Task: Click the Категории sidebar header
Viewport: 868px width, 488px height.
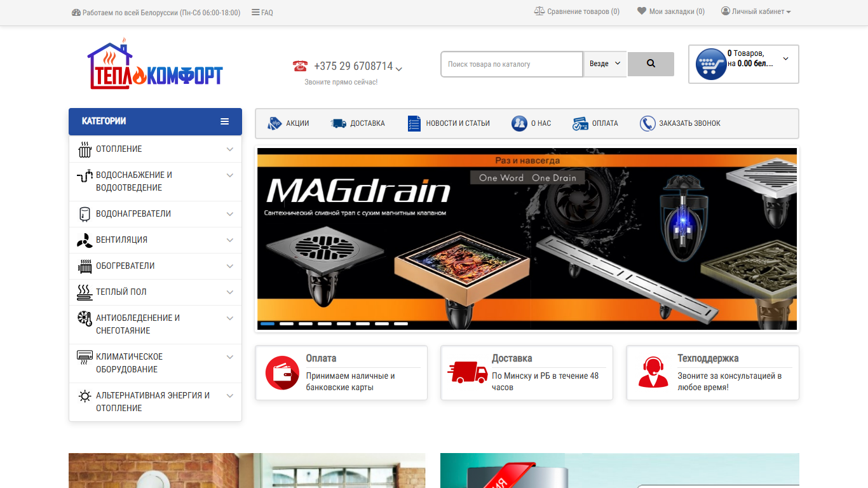Action: point(155,121)
